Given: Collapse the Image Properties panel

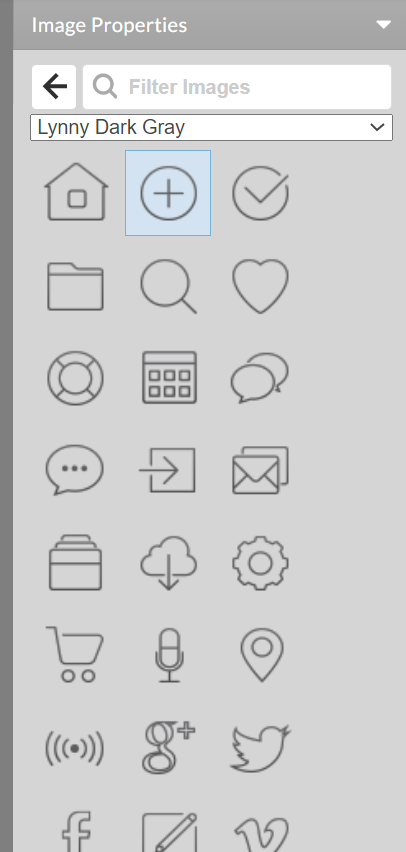Looking at the screenshot, I should click(384, 24).
